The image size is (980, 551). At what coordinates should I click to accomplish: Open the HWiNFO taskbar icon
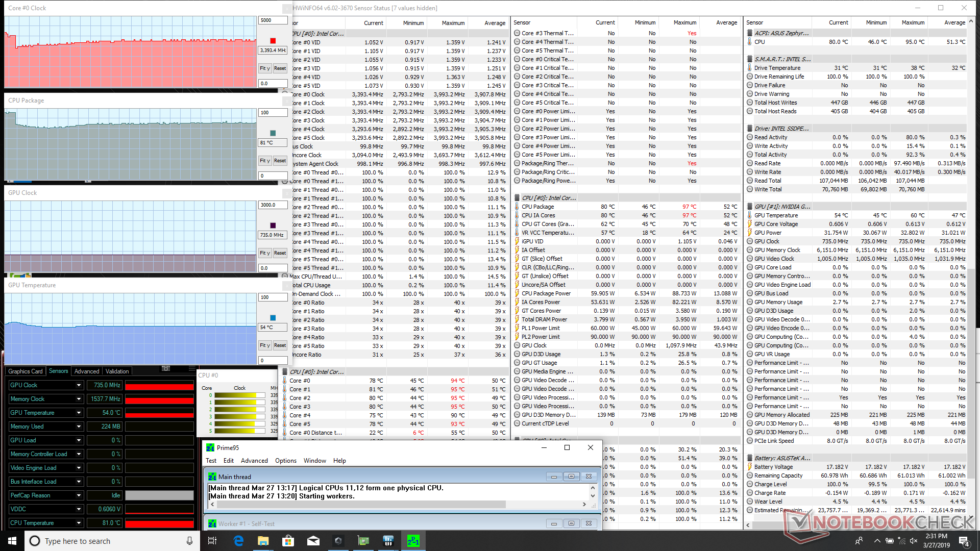pos(388,541)
